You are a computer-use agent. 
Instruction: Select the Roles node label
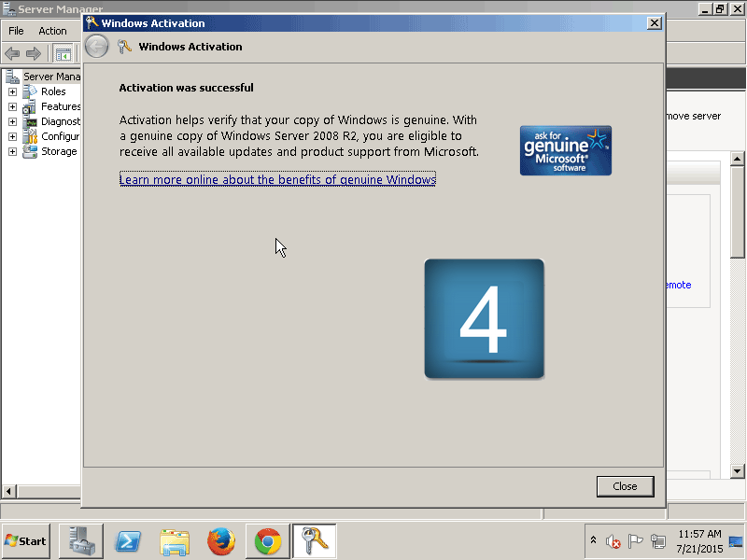(53, 91)
